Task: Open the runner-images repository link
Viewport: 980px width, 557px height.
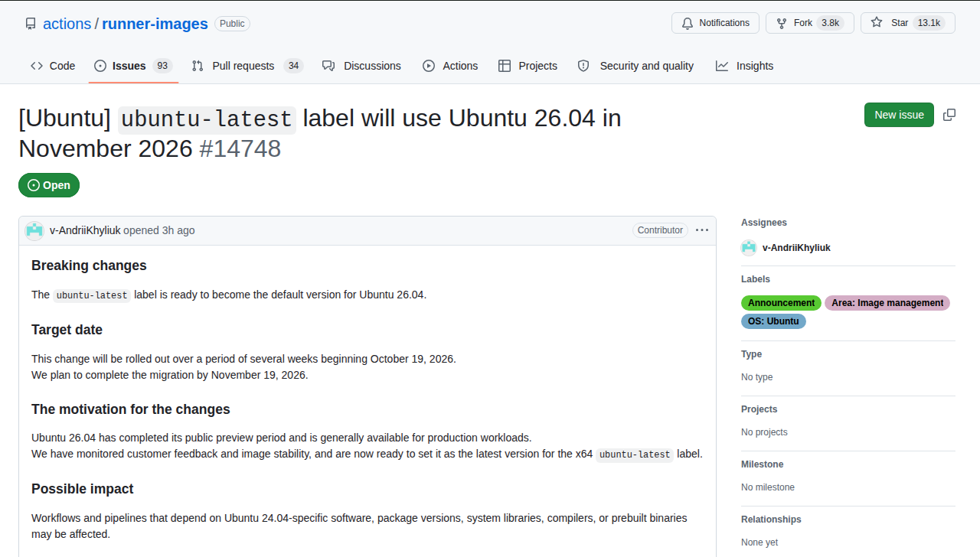Action: 155,24
